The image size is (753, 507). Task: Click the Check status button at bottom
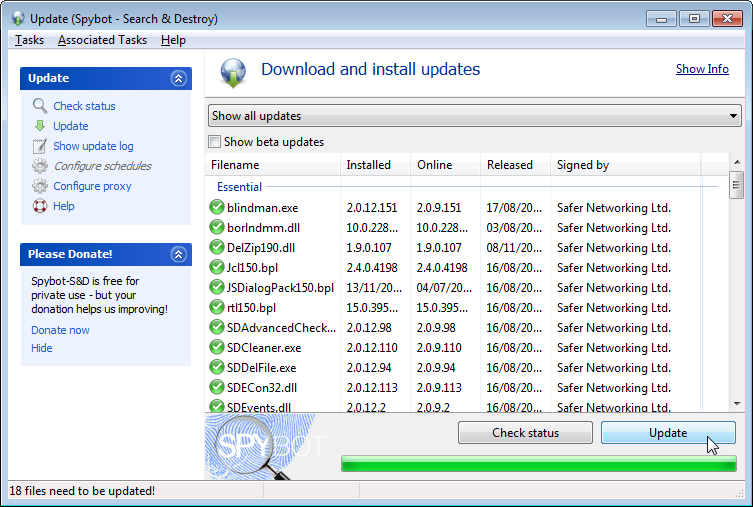[525, 433]
